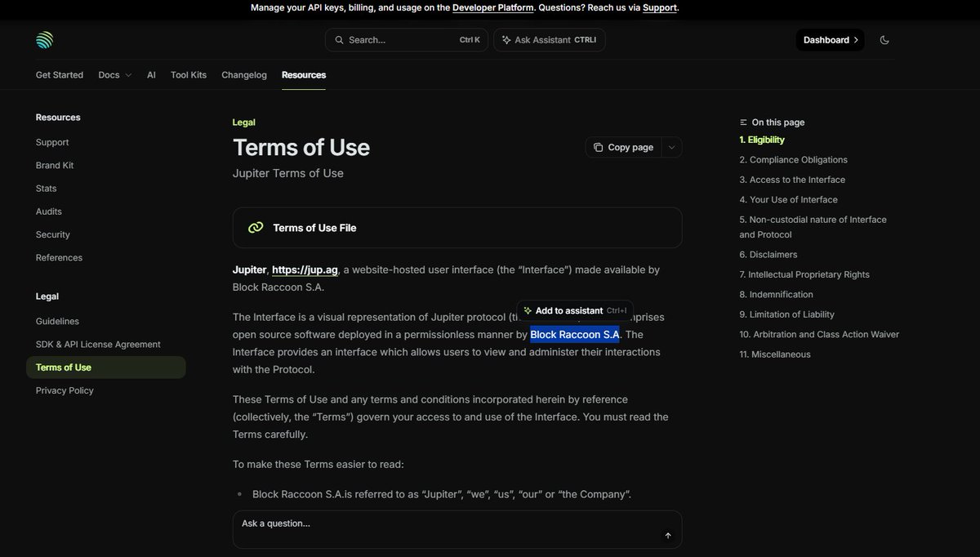The height and width of the screenshot is (557, 980).
Task: Open the Get Started tab
Action: pyautogui.click(x=60, y=75)
